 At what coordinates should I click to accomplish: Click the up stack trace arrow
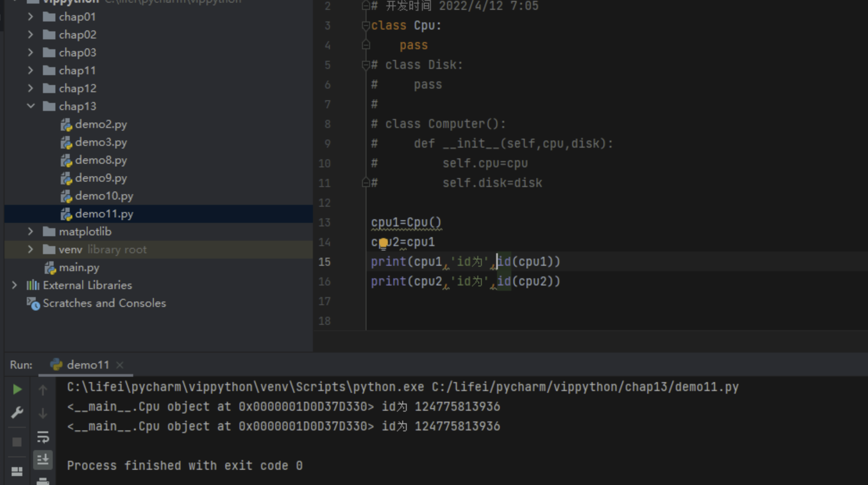[43, 390]
